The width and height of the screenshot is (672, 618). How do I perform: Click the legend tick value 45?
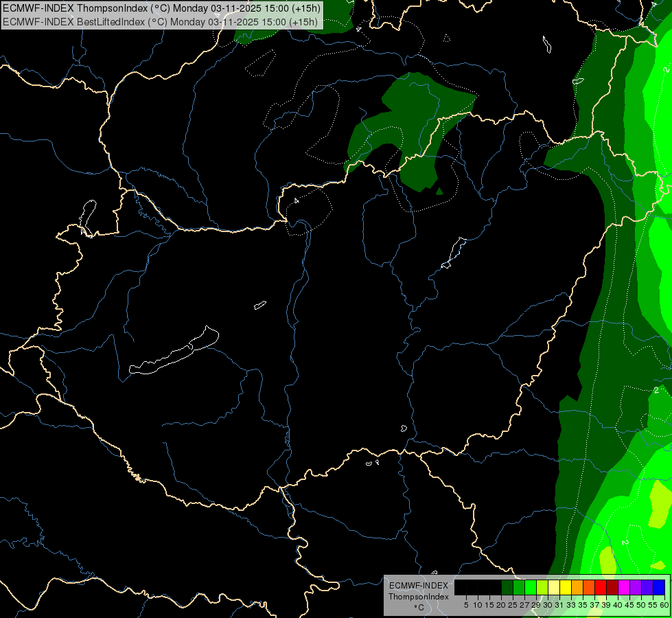pyautogui.click(x=629, y=605)
